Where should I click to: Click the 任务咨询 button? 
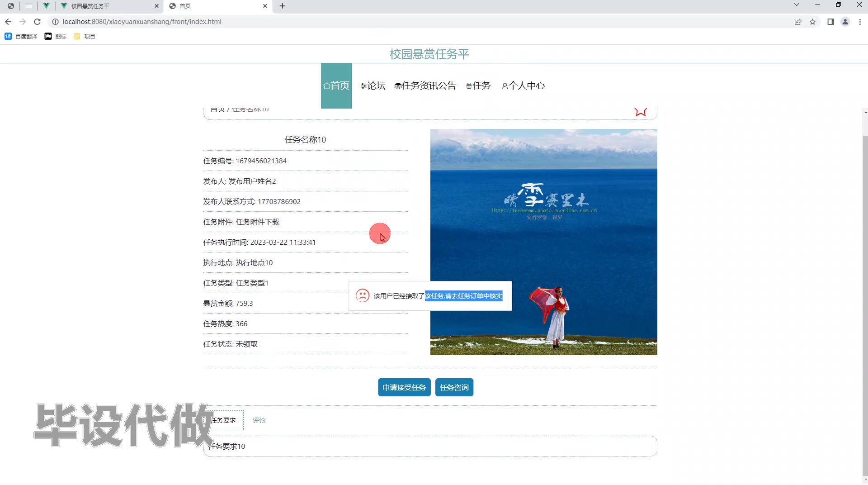[454, 387]
